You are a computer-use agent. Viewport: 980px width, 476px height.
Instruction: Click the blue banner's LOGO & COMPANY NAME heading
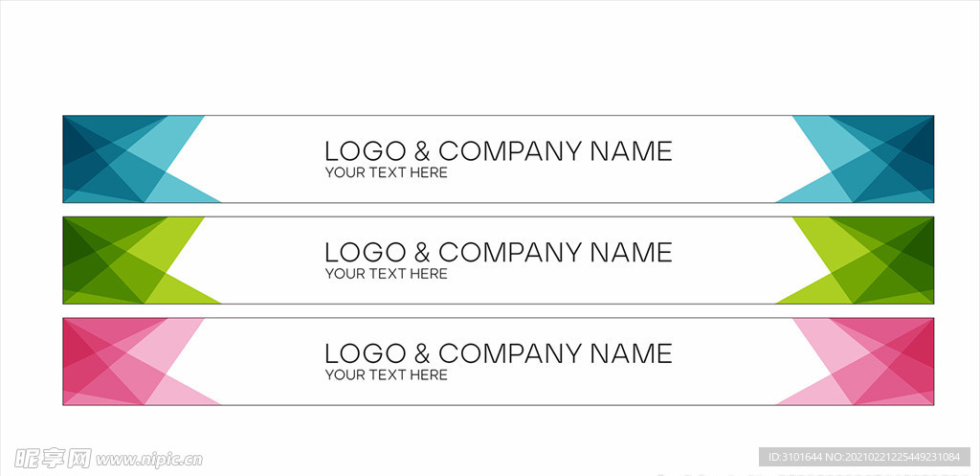click(x=498, y=151)
